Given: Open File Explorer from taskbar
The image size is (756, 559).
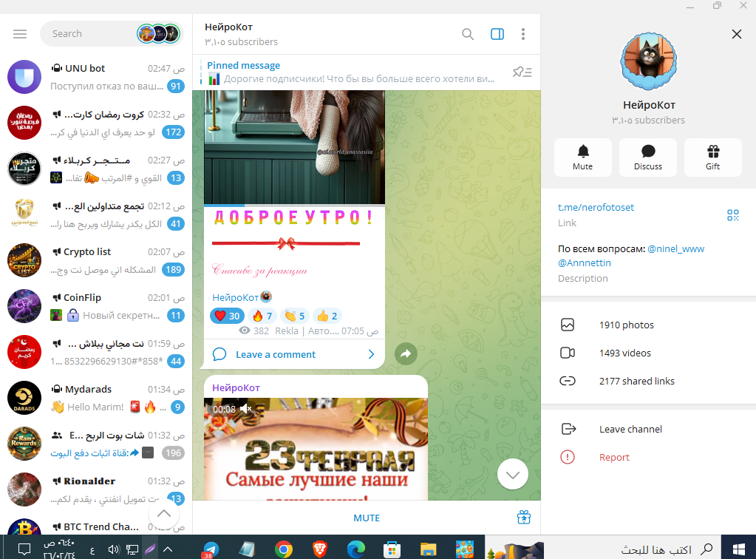Looking at the screenshot, I should coord(428,549).
